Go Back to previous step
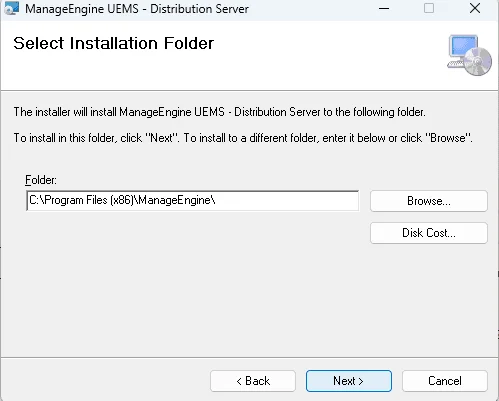The image size is (499, 401). click(253, 381)
